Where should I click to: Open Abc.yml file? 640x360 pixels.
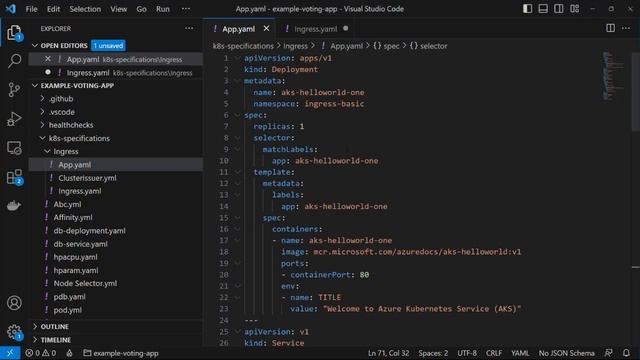click(x=67, y=204)
